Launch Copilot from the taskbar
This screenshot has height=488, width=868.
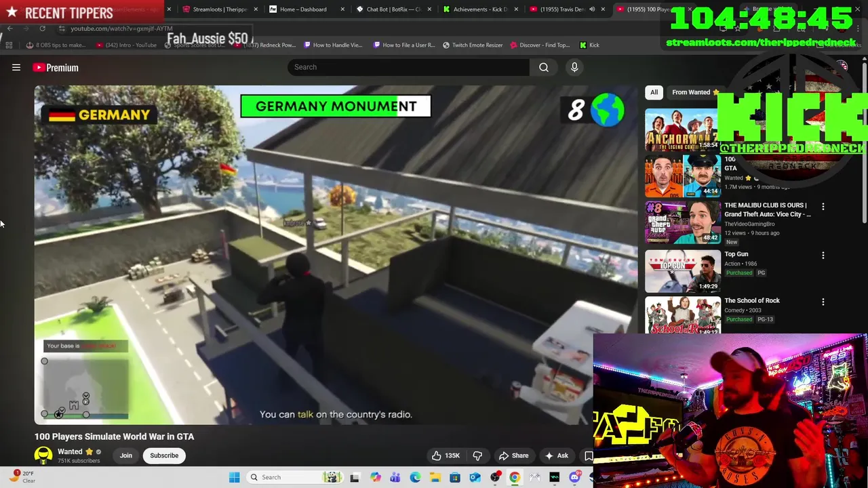click(x=375, y=477)
